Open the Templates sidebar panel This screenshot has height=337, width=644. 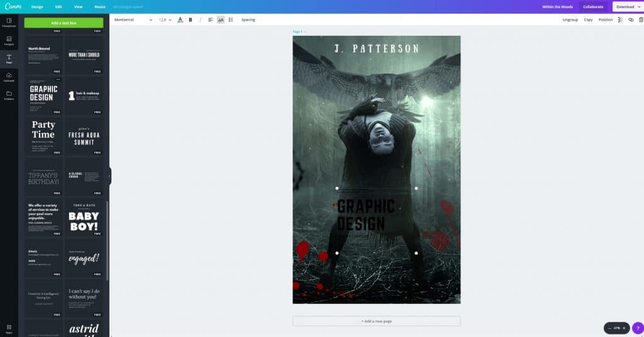(9, 22)
